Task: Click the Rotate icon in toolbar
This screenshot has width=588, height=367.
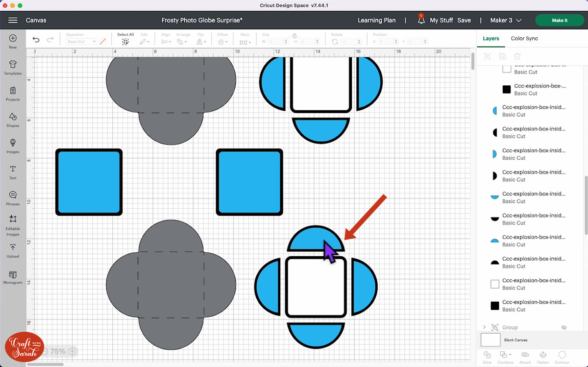Action: pyautogui.click(x=335, y=42)
